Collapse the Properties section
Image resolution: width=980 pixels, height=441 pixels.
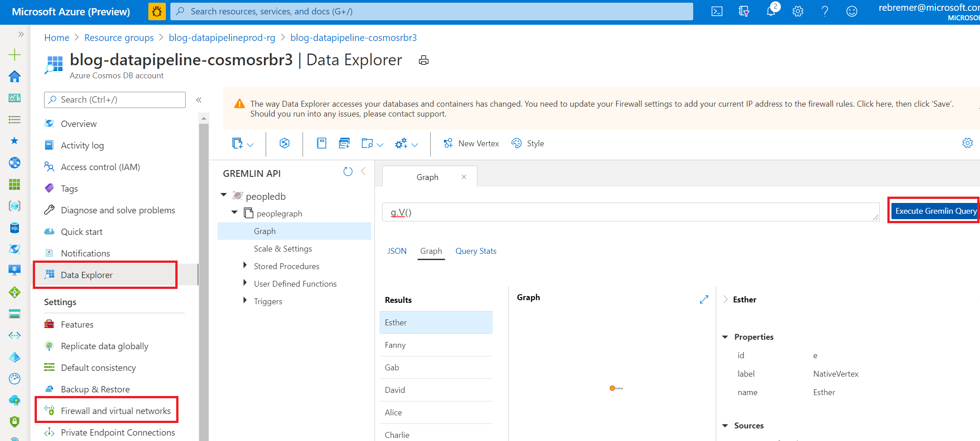[725, 337]
